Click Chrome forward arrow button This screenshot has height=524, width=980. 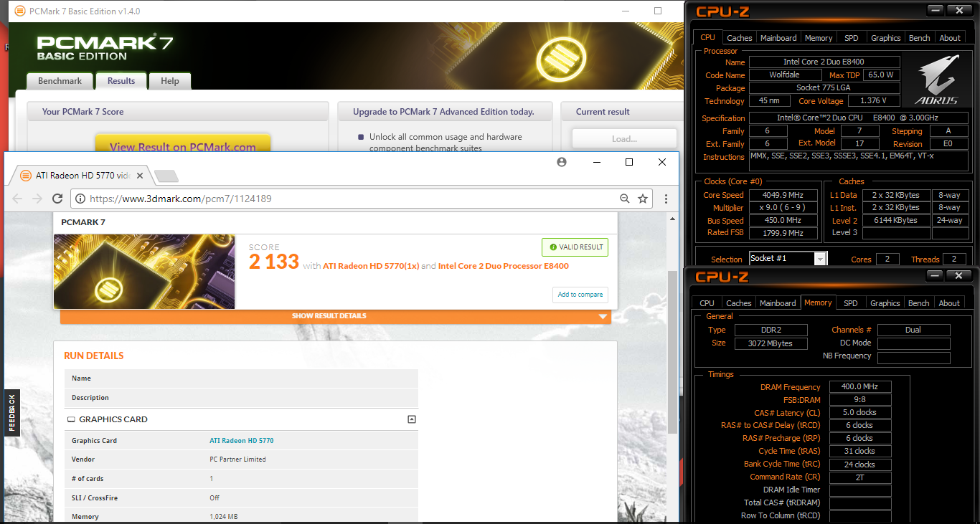pos(37,199)
